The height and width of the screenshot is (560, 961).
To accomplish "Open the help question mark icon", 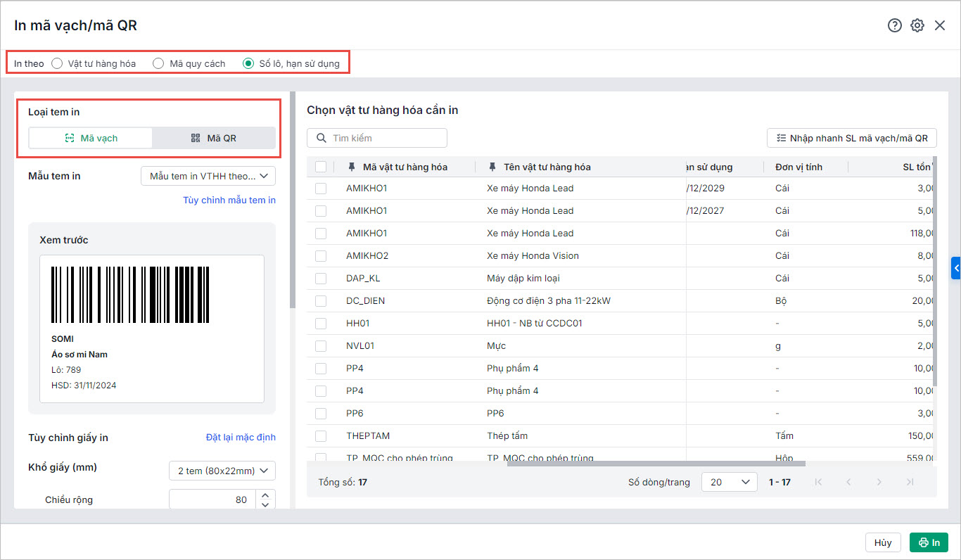I will [x=894, y=25].
